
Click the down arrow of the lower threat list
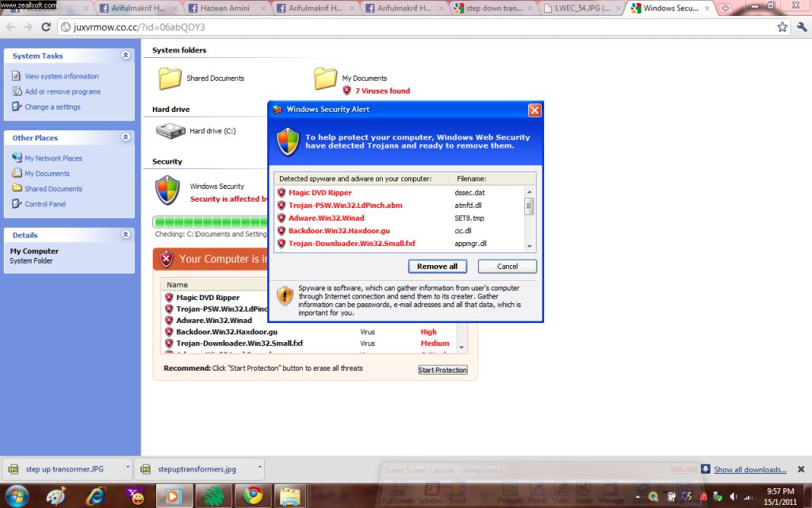tap(462, 348)
